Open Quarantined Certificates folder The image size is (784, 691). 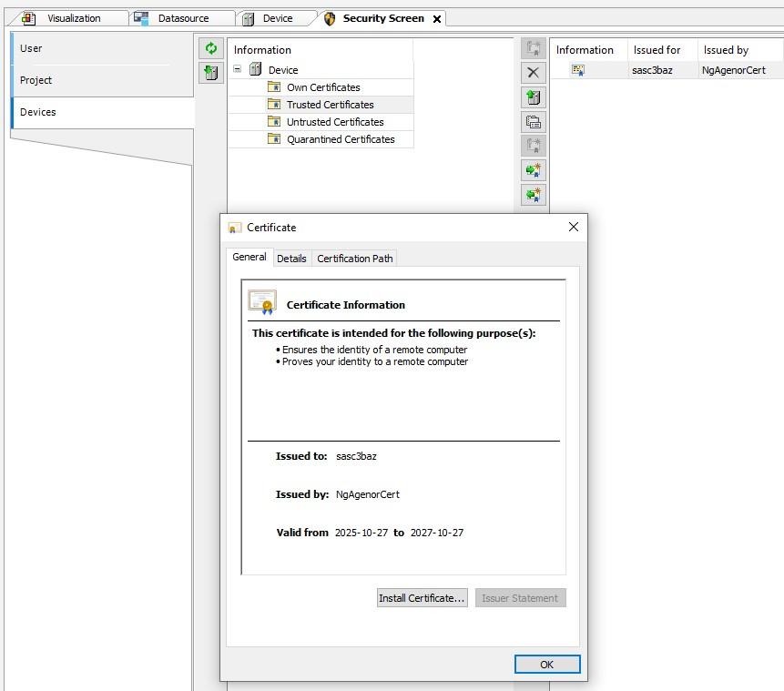(340, 139)
